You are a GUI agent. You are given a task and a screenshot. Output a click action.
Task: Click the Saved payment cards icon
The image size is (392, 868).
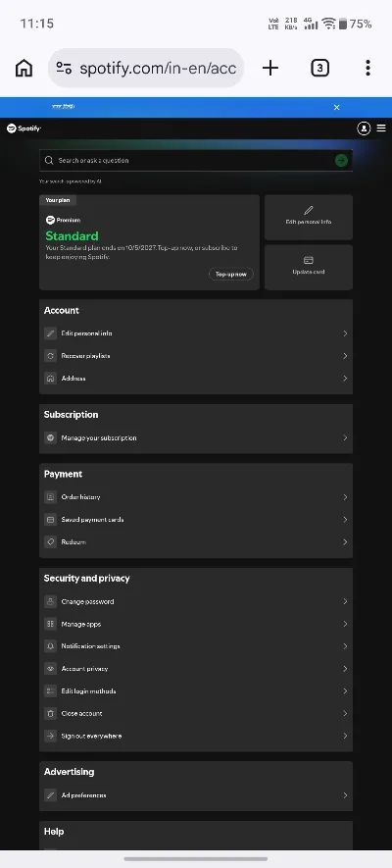50,520
